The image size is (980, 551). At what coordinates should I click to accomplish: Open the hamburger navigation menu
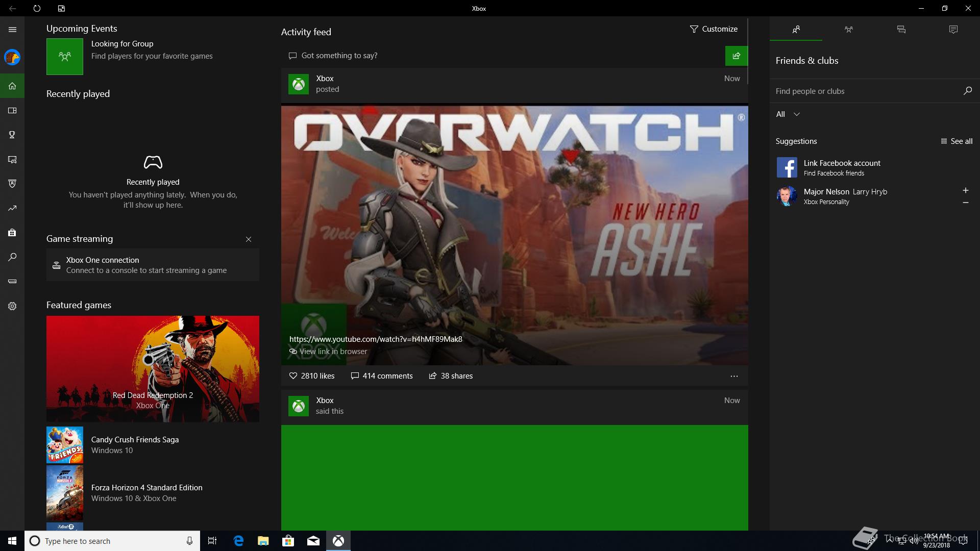coord(12,30)
